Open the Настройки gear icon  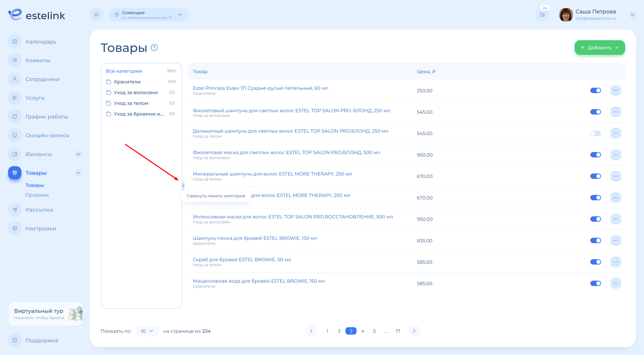[15, 228]
